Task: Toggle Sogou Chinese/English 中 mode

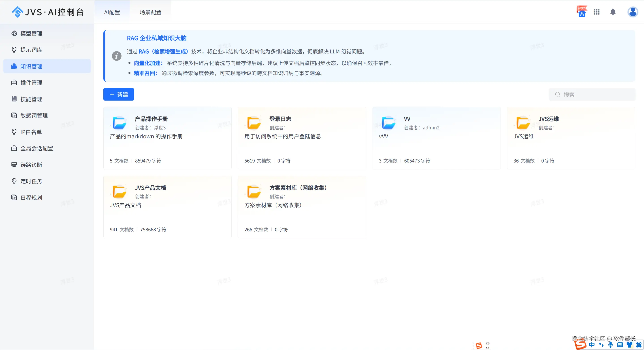Action: [592, 345]
